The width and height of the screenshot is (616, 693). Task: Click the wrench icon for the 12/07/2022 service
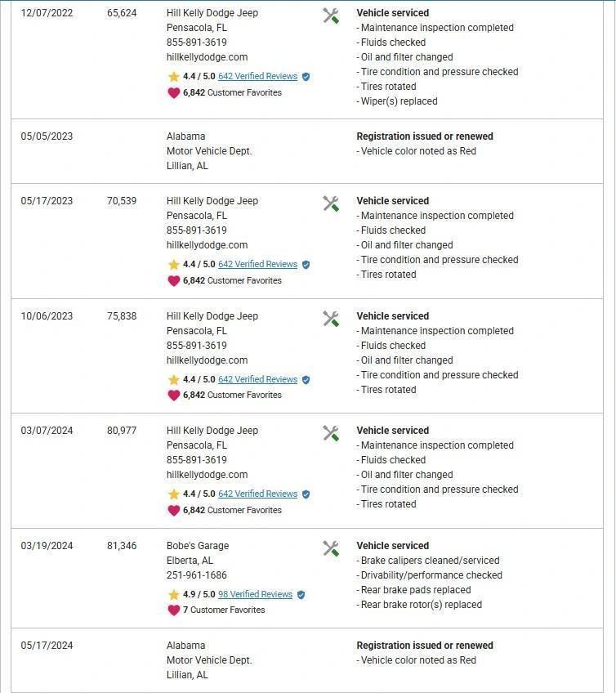331,16
